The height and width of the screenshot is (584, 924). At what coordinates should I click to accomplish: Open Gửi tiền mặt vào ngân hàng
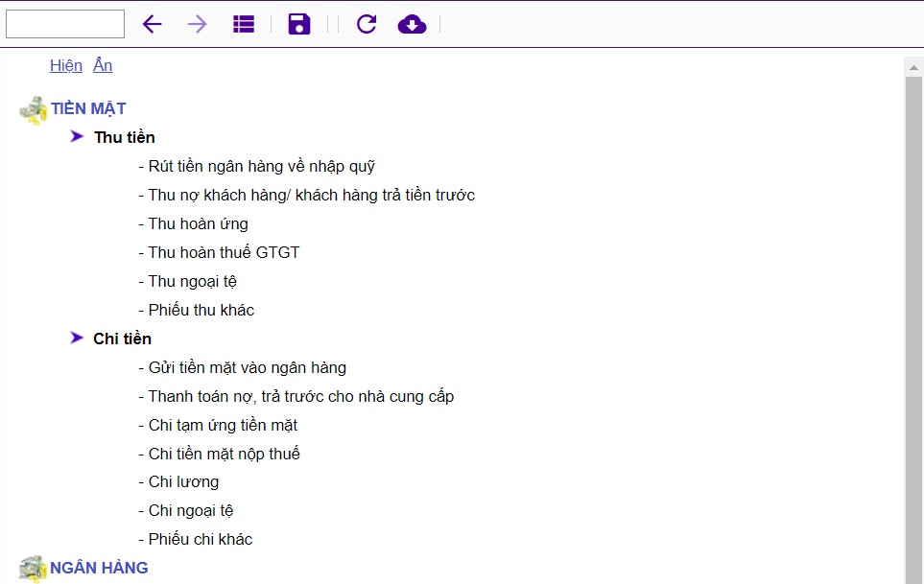coord(247,368)
